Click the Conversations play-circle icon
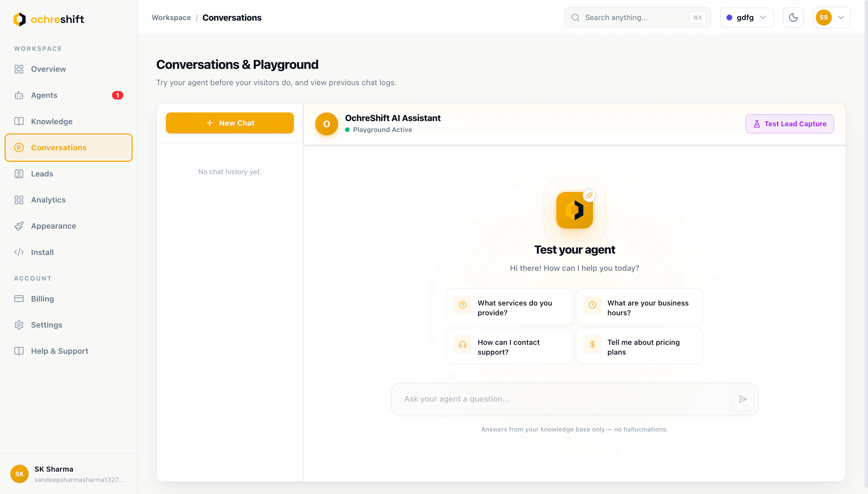This screenshot has width=868, height=494. click(x=19, y=147)
